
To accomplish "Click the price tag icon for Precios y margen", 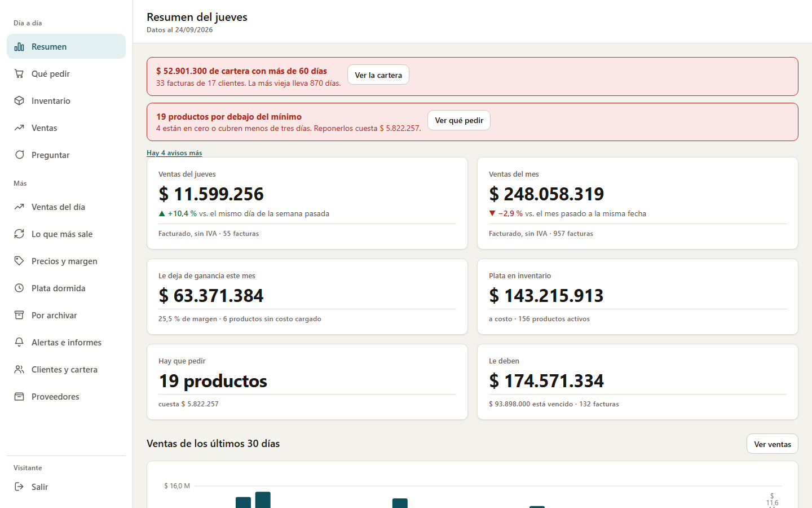I will 19,261.
